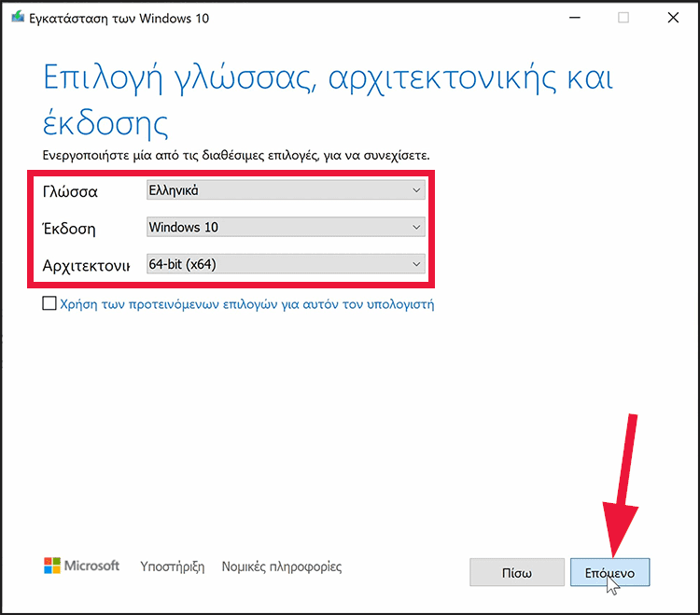Image resolution: width=700 pixels, height=615 pixels.
Task: Enable 'Χρήση των προτεινόμενων επιλογών' checkbox
Action: [x=49, y=303]
